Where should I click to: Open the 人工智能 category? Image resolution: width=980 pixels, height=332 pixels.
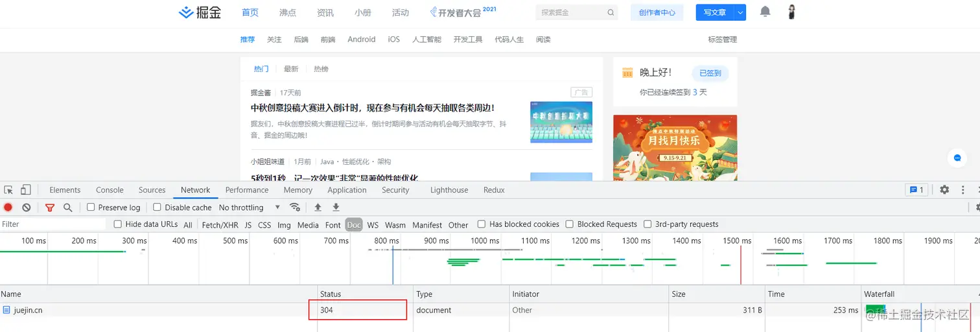pyautogui.click(x=426, y=40)
